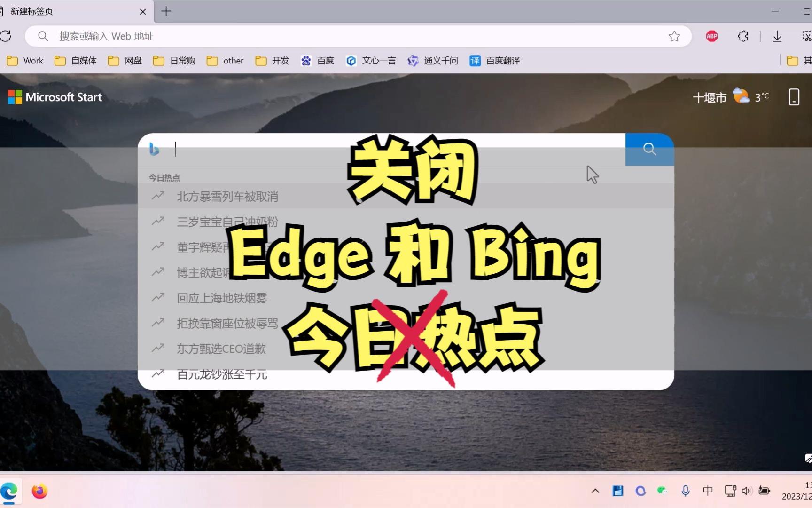Click the floppy disk tray icon
This screenshot has width=812, height=508.
click(x=618, y=491)
